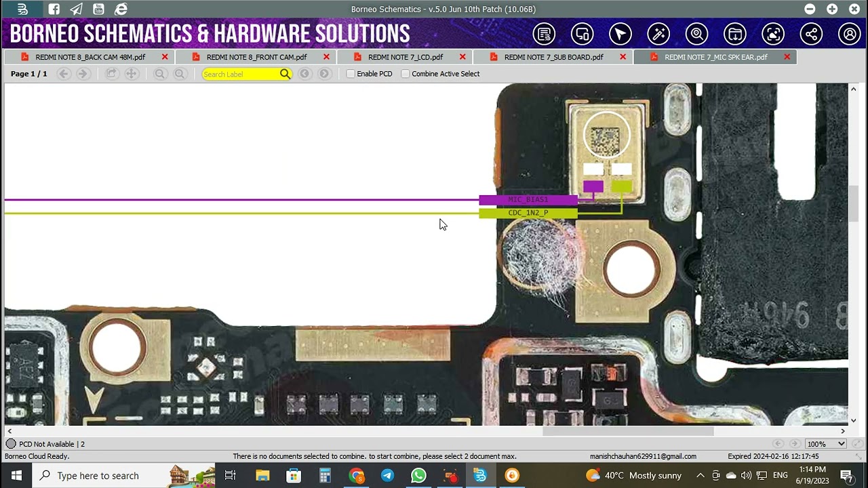This screenshot has width=868, height=488.
Task: Select the purple microphone pad
Action: tap(593, 186)
